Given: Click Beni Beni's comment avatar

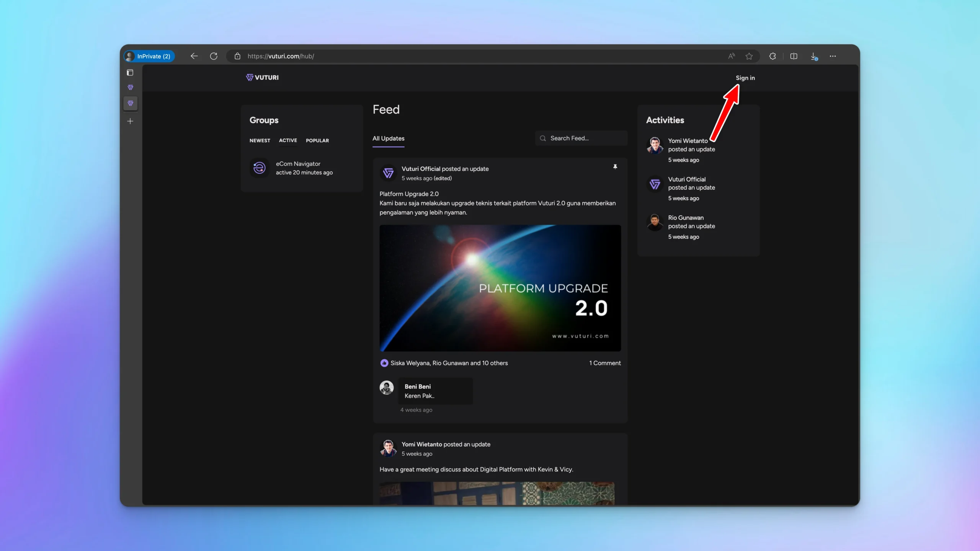Looking at the screenshot, I should coord(387,388).
